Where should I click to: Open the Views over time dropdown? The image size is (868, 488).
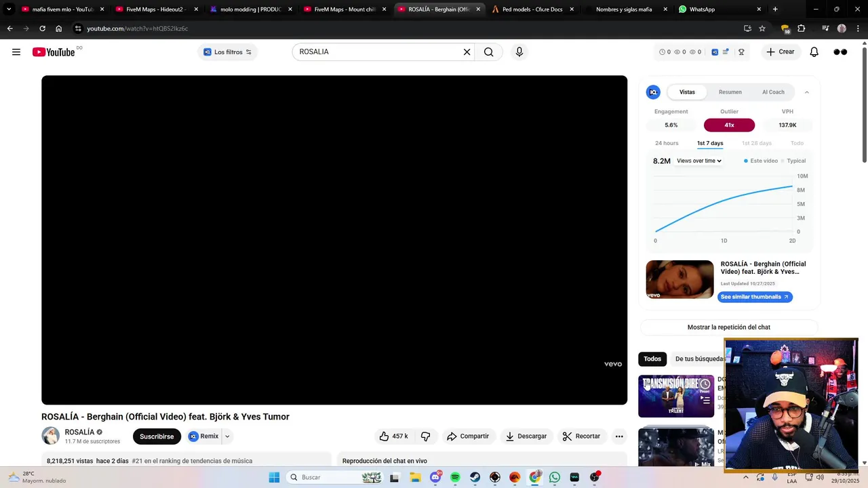point(698,161)
